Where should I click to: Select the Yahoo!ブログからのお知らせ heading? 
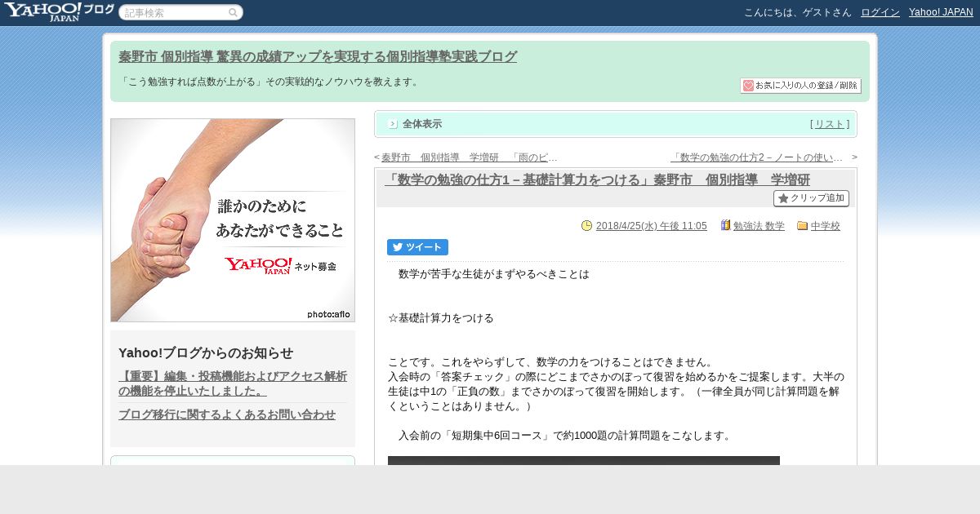pyautogui.click(x=206, y=352)
